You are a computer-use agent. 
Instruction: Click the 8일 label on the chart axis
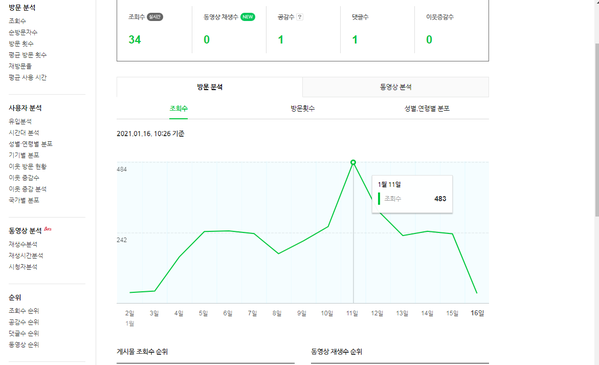(x=277, y=313)
